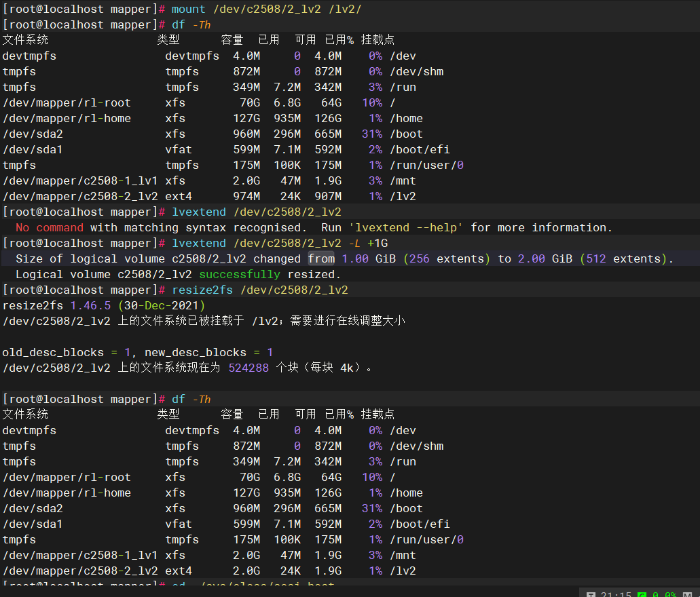The height and width of the screenshot is (597, 700).
Task: Click the text '需要进行在线调整大小'
Action: pos(348,321)
